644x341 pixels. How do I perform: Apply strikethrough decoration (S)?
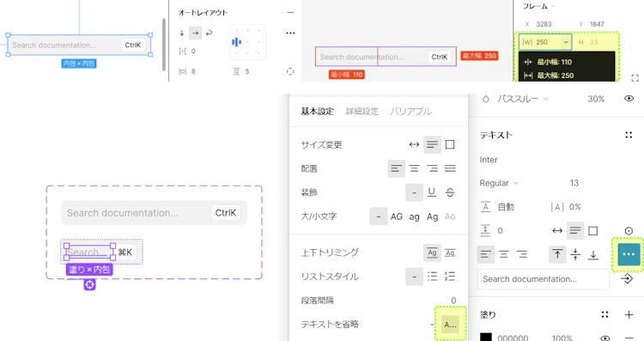coord(450,192)
